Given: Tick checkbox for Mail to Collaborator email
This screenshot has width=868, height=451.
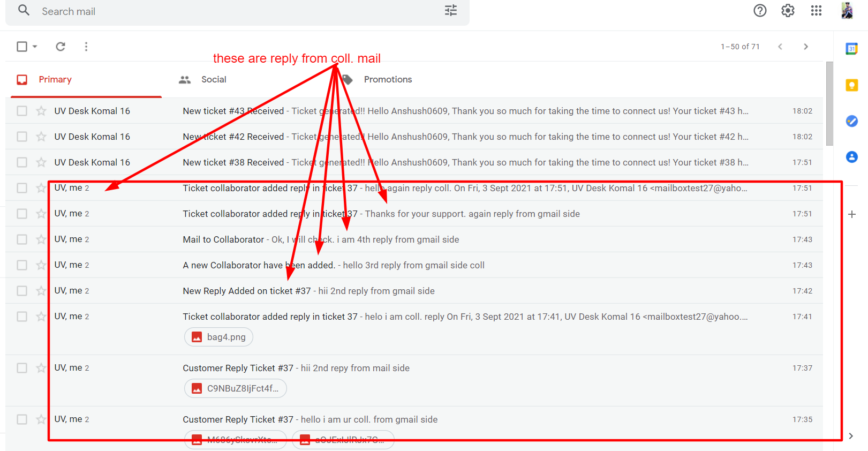Looking at the screenshot, I should pos(22,239).
